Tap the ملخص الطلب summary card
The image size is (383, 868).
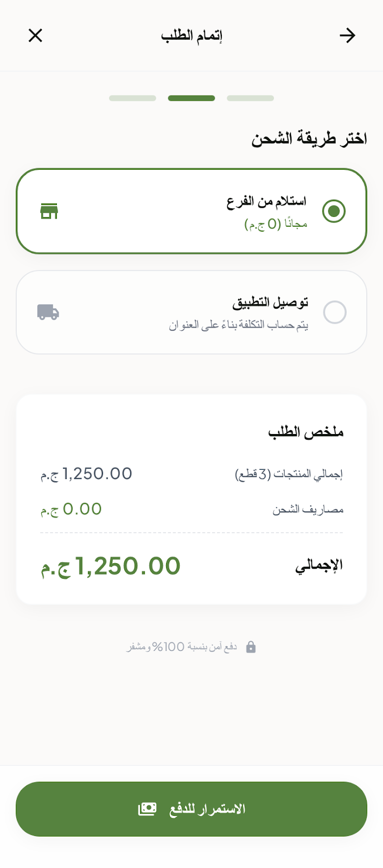pos(191,498)
